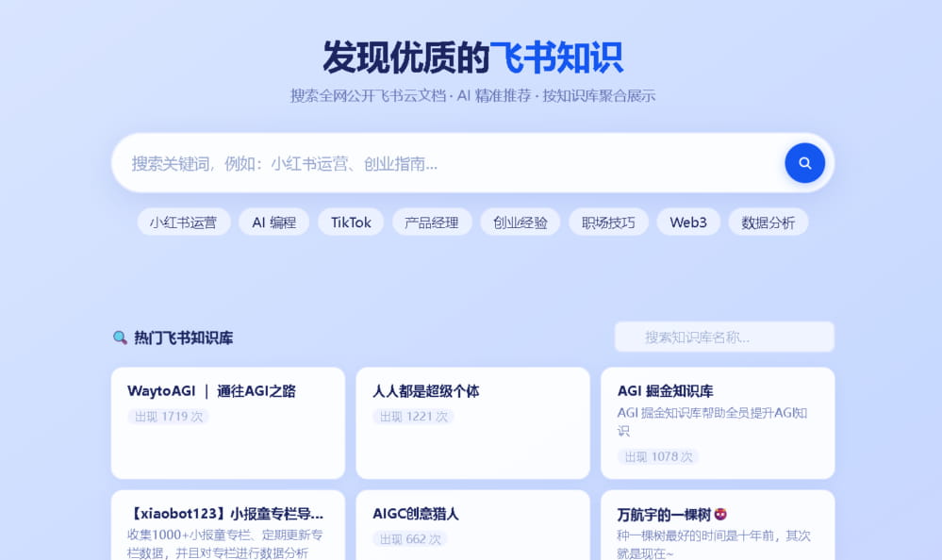Image resolution: width=942 pixels, height=560 pixels.
Task: Select the Web3 tag chip
Action: [x=687, y=222]
